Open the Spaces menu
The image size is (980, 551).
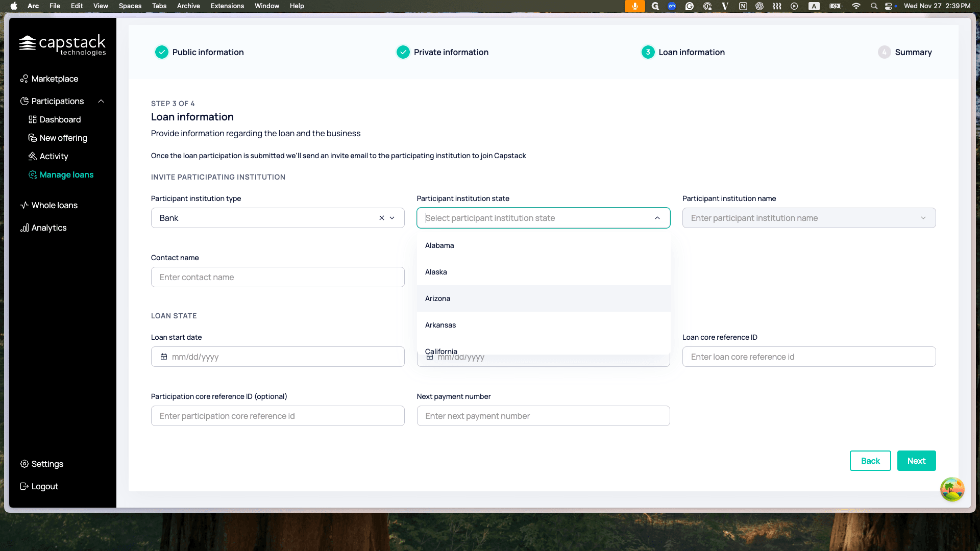[x=130, y=6]
